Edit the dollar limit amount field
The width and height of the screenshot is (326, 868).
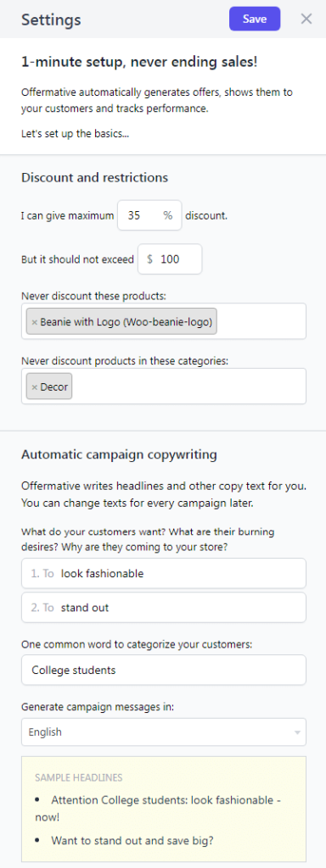[x=170, y=259]
